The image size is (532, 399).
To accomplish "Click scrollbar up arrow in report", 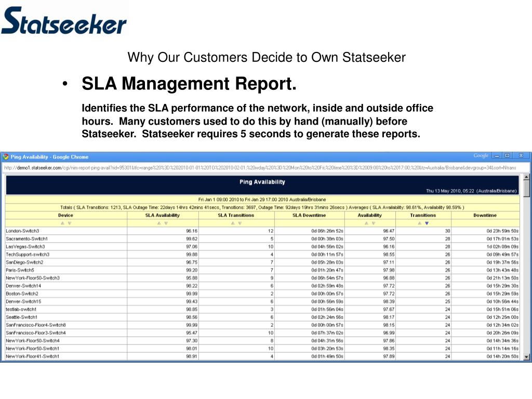I will coord(526,177).
